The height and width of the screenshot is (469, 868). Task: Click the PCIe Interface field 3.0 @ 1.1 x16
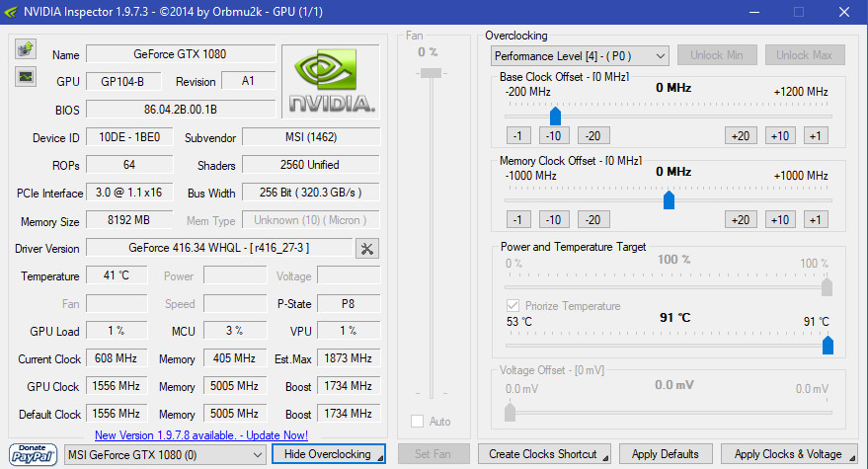pyautogui.click(x=129, y=193)
